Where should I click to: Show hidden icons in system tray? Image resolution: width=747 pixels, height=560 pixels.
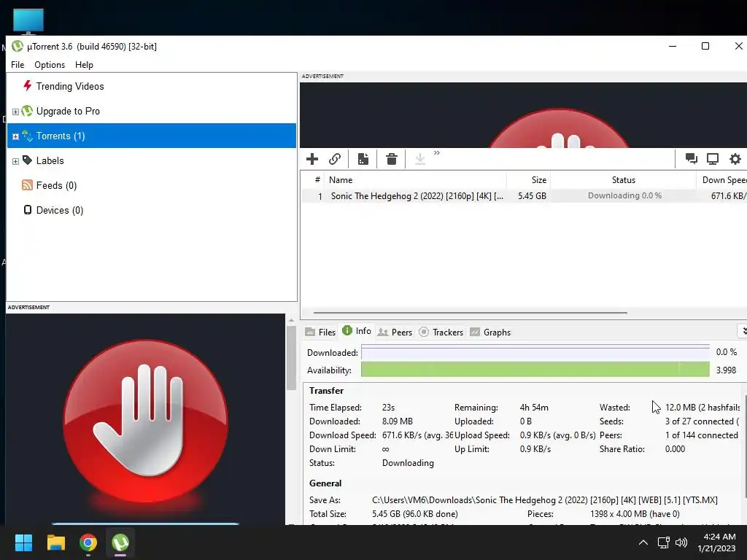643,542
